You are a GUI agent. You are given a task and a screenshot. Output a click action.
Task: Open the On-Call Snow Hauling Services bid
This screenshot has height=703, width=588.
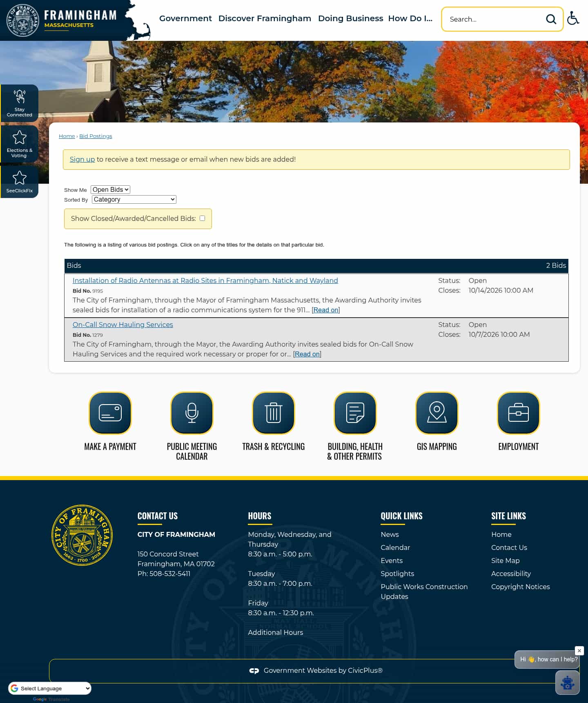point(123,325)
